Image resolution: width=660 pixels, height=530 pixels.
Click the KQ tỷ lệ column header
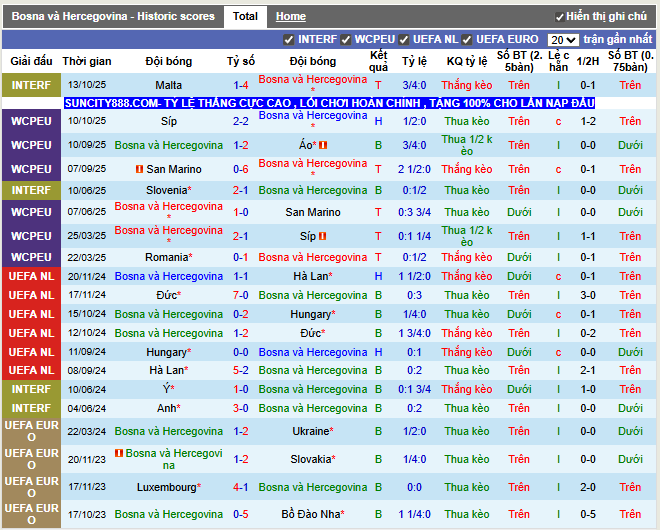pyautogui.click(x=467, y=61)
